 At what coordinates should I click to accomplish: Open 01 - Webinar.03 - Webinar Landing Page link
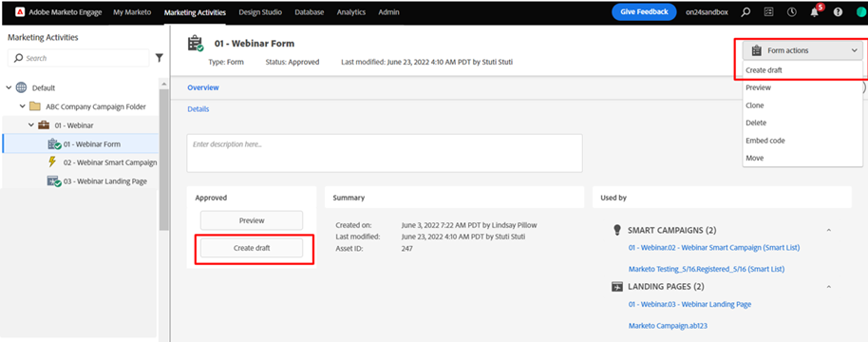(689, 304)
